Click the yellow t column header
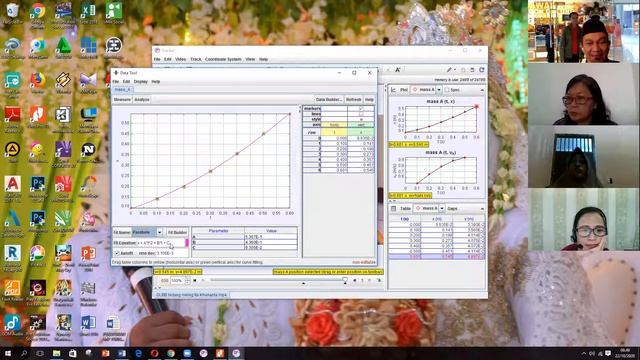Screen dimensions: 640x360 [334, 133]
